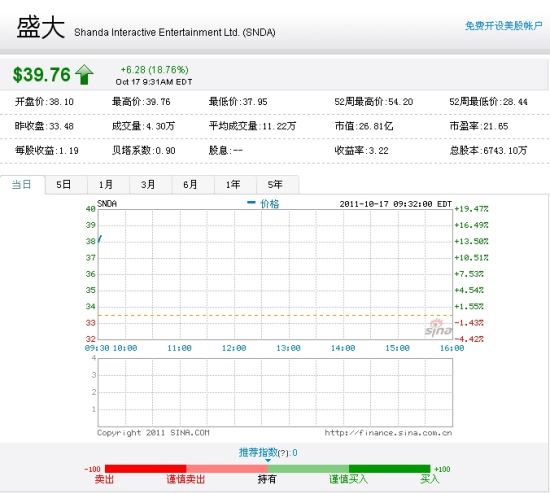Click the 总股本:6743.10万 value
550x494 pixels.
[x=488, y=151]
